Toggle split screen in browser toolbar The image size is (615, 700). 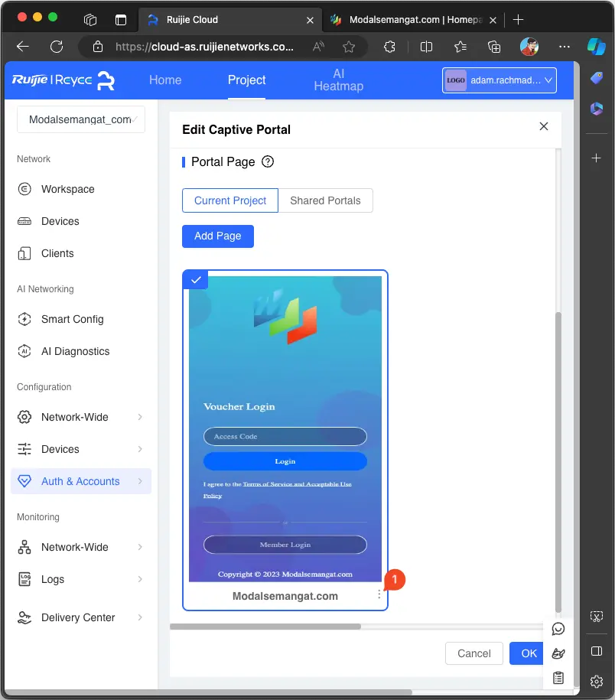(426, 47)
